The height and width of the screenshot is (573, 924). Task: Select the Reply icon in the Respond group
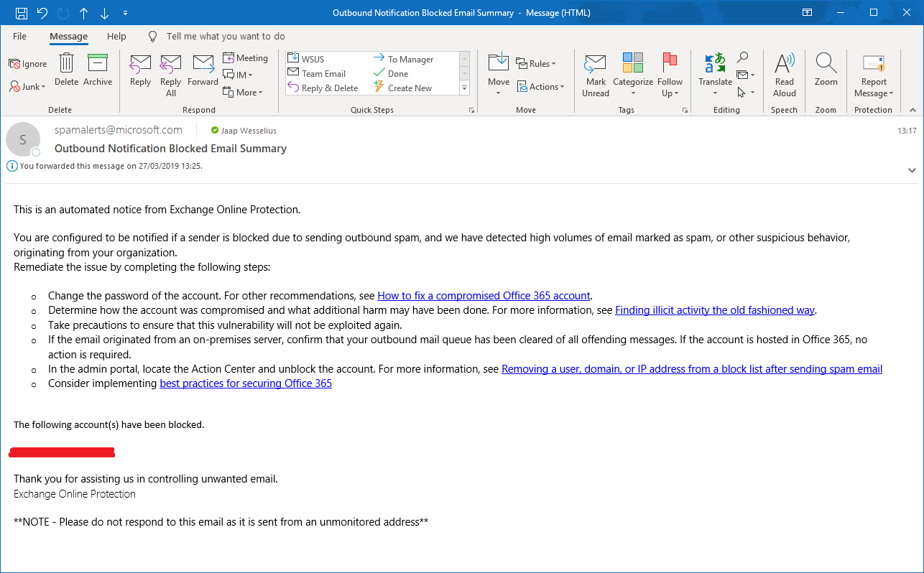coord(139,70)
